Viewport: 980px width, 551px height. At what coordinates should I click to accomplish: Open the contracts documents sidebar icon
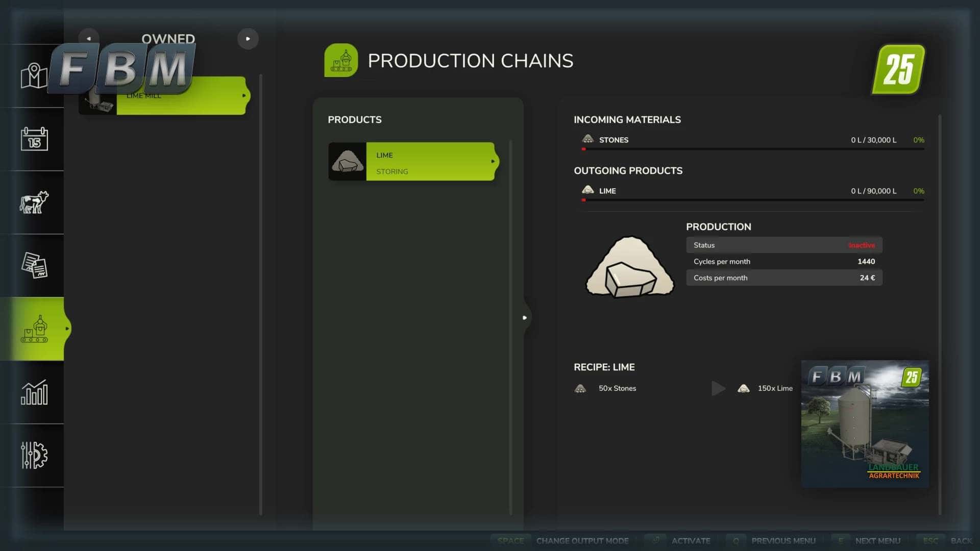tap(34, 265)
